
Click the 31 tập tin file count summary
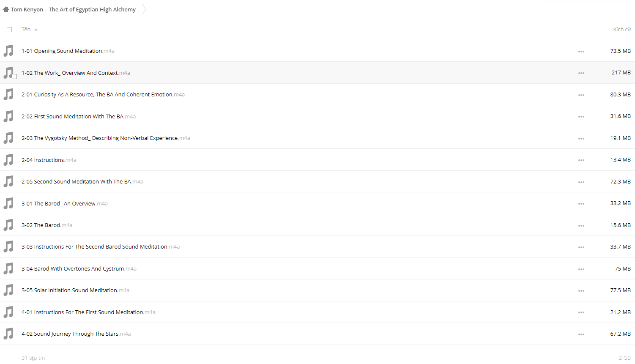tap(33, 358)
